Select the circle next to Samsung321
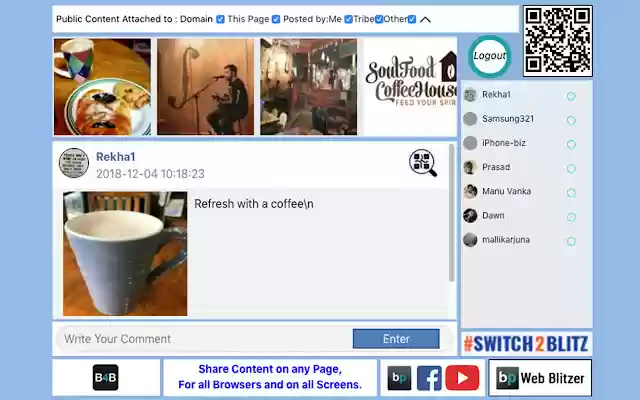The width and height of the screenshot is (640, 400). [571, 120]
